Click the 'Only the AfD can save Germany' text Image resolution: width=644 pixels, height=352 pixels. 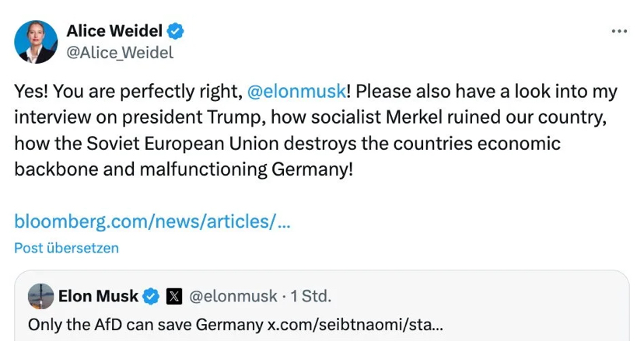(x=145, y=324)
